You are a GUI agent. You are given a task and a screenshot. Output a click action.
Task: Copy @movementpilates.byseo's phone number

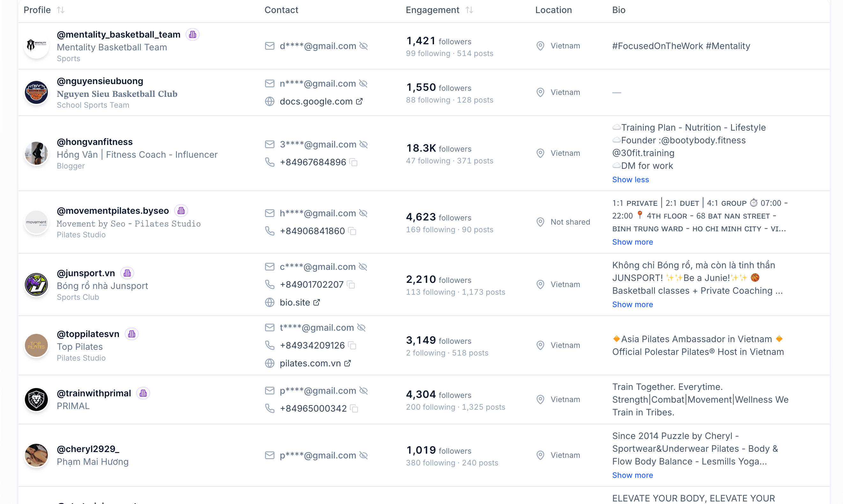coord(352,231)
